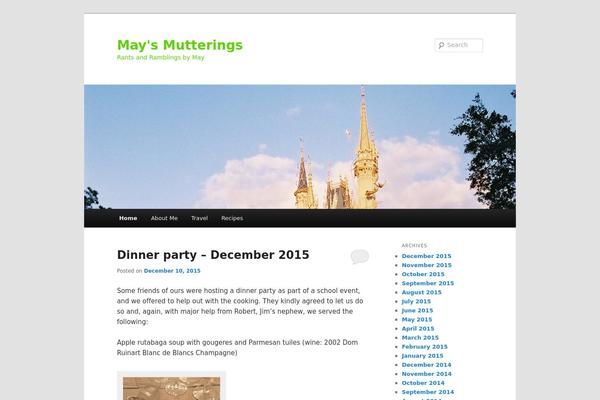Click the December 10, 2015 date link
Image resolution: width=600 pixels, height=400 pixels.
[172, 271]
